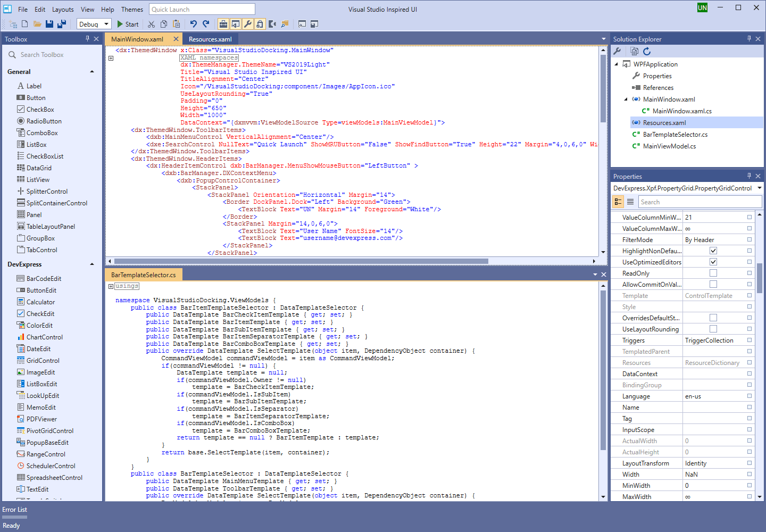Click the Start debugging button

point(128,24)
